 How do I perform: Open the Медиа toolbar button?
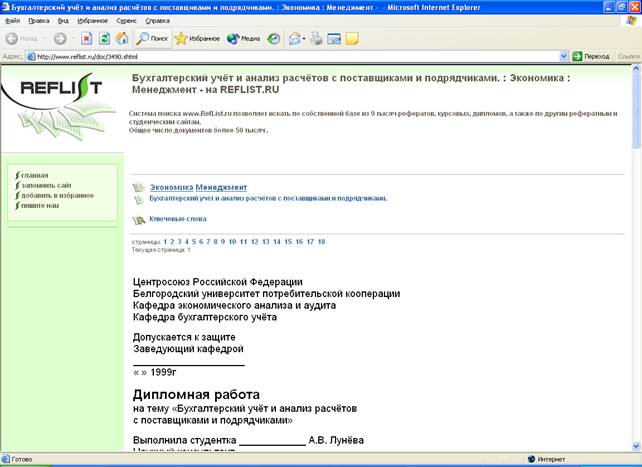click(244, 38)
